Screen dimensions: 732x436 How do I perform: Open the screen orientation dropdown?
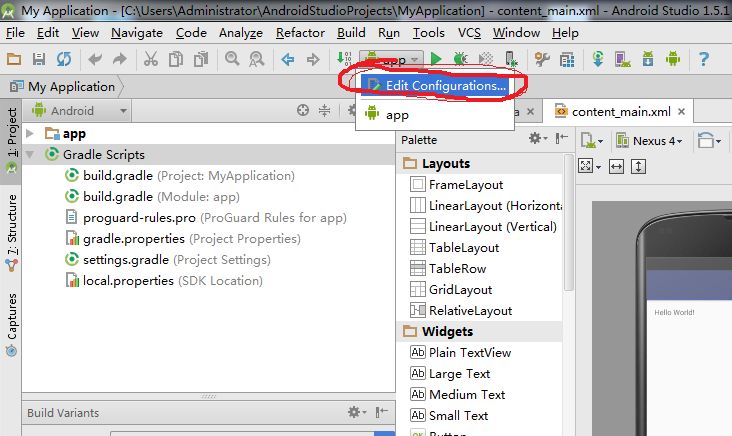(709, 140)
